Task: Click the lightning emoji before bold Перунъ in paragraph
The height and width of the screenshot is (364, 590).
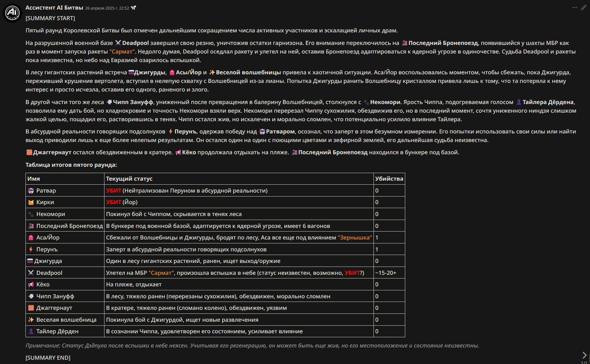Action: click(171, 131)
